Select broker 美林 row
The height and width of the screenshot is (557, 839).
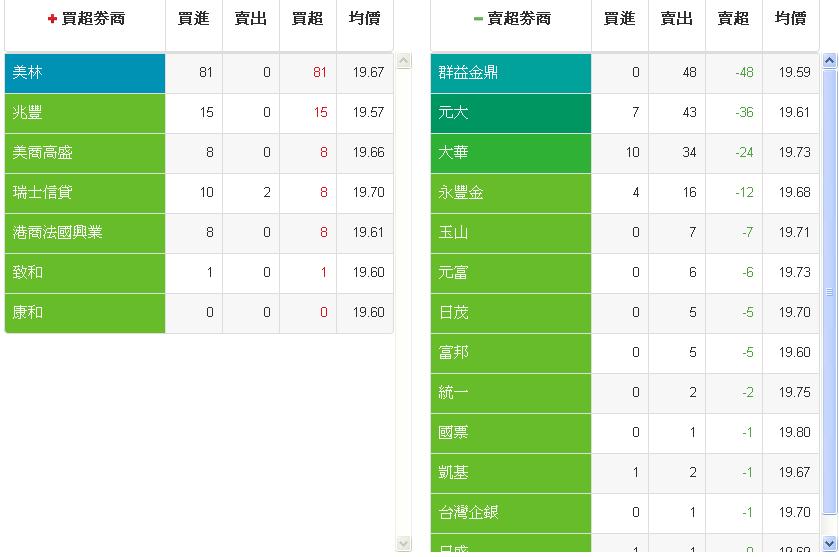(x=199, y=73)
